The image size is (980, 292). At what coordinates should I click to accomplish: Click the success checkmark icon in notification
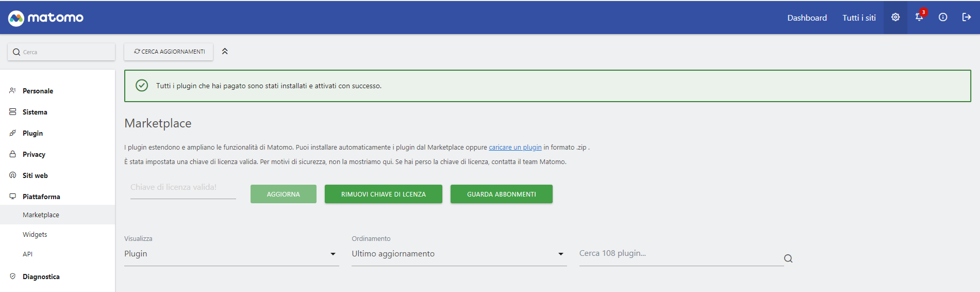click(x=142, y=86)
